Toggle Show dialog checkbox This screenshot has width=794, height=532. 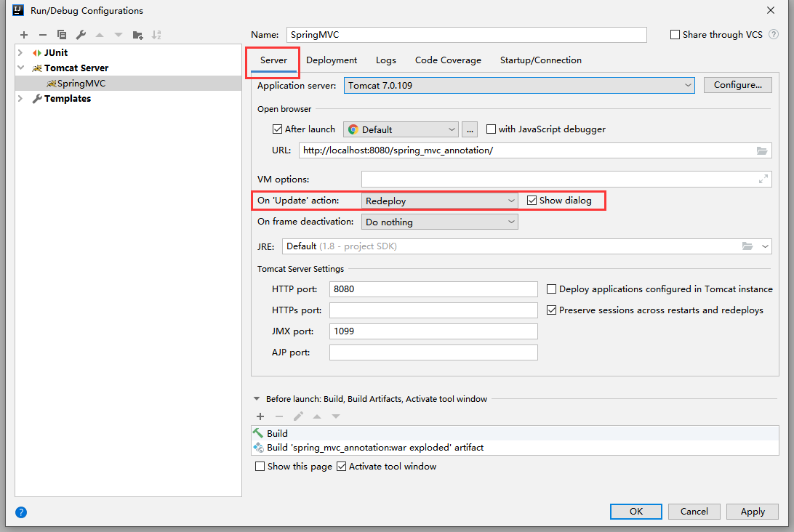532,201
